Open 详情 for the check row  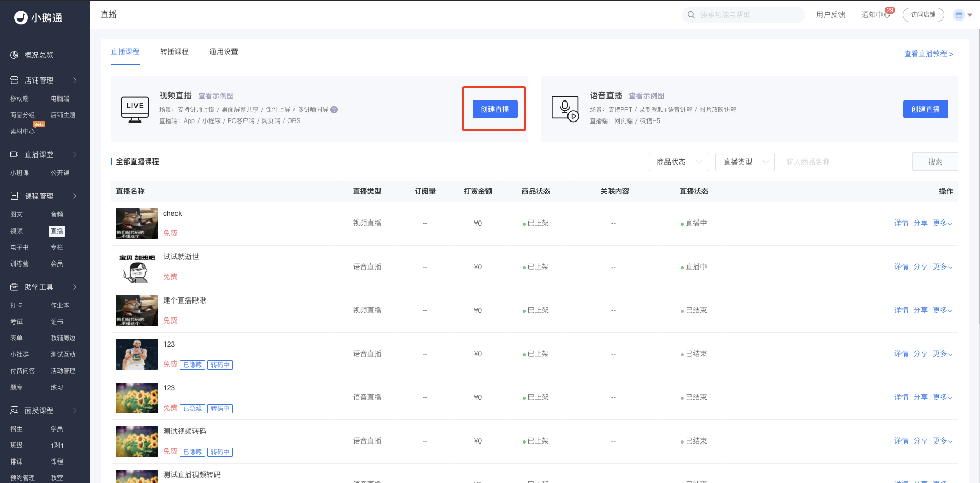[x=901, y=223]
